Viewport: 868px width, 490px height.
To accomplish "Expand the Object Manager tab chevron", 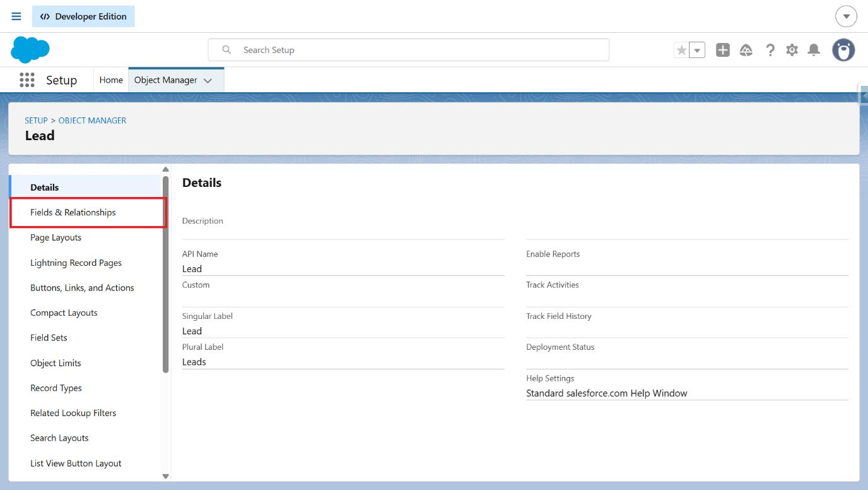I will 208,81.
